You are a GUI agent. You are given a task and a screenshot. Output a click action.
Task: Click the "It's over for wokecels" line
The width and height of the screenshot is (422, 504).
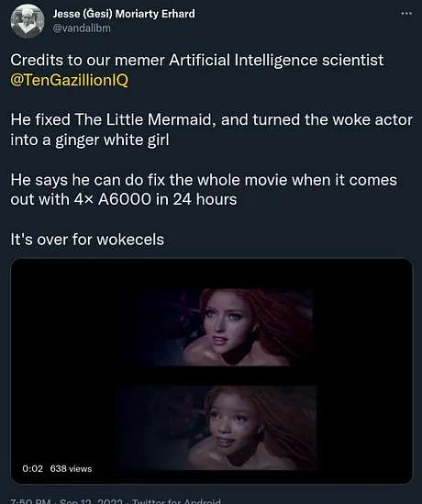click(x=87, y=240)
